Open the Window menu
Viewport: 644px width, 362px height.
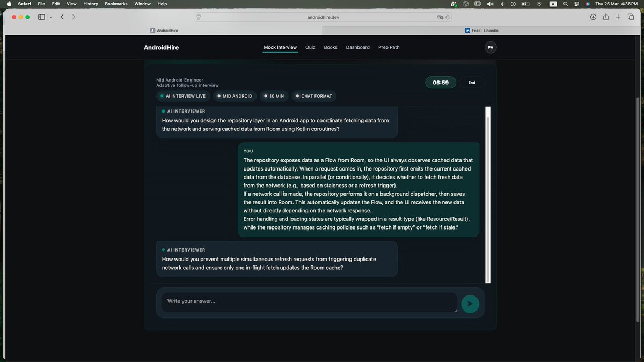pos(143,4)
